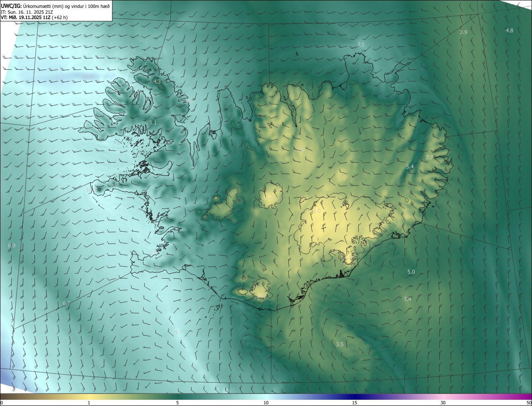This screenshot has height=406, width=532.
Task: Click the color scale tick label 5
Action: (x=177, y=403)
